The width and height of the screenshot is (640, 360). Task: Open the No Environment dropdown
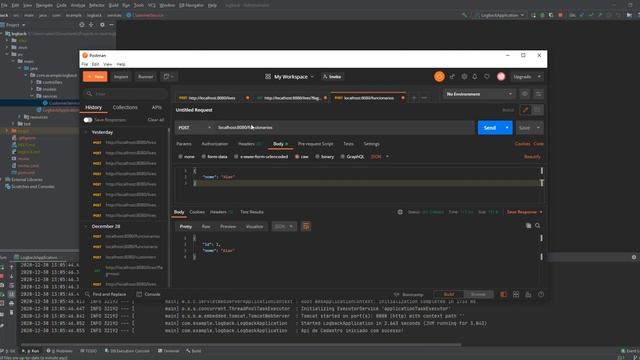point(479,94)
